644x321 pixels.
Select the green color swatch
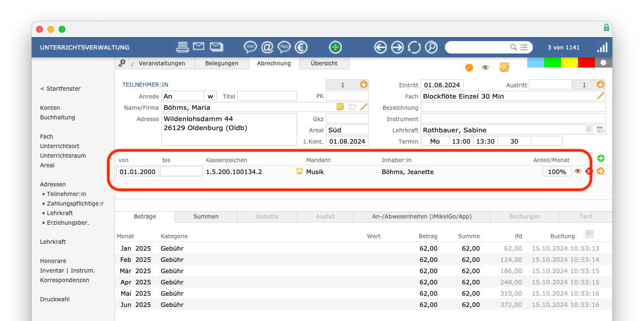tap(553, 63)
